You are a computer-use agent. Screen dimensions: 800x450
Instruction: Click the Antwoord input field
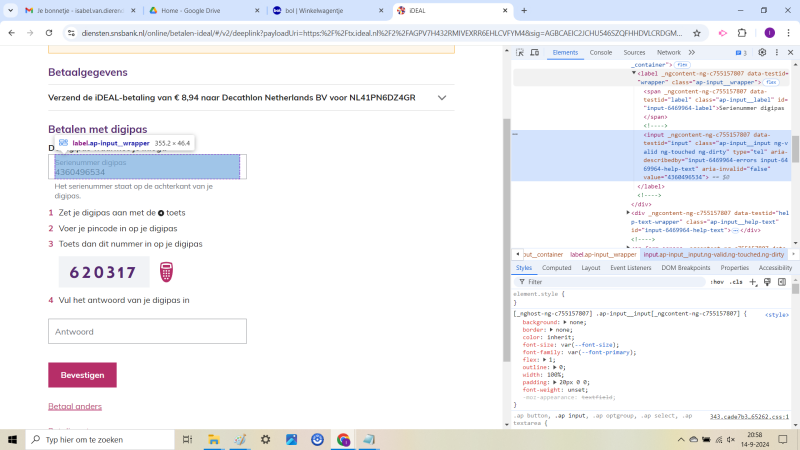147,332
